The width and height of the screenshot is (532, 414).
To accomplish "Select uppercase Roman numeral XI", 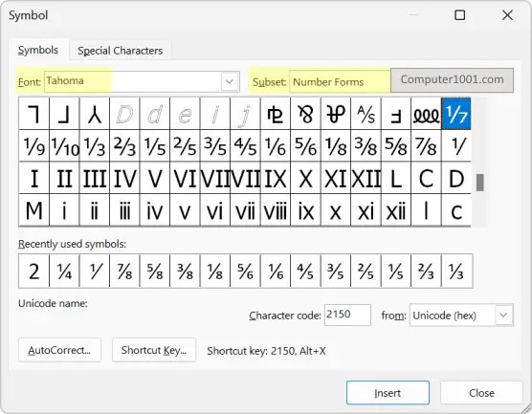I will pos(336,178).
